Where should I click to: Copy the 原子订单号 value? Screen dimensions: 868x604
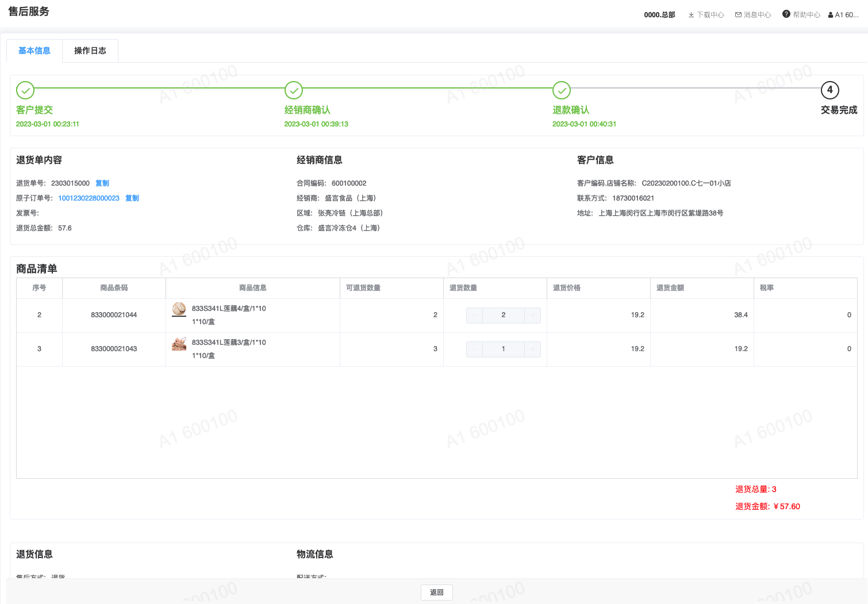click(x=132, y=198)
